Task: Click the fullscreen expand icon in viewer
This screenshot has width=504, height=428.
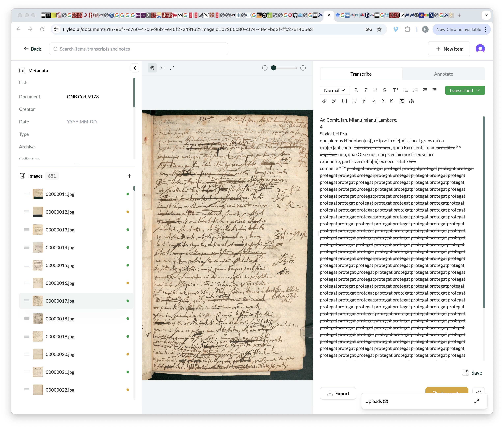Action: tap(172, 68)
